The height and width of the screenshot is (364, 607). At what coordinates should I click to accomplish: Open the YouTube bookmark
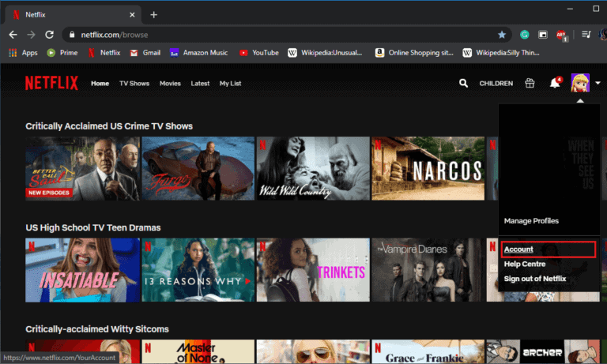[259, 53]
